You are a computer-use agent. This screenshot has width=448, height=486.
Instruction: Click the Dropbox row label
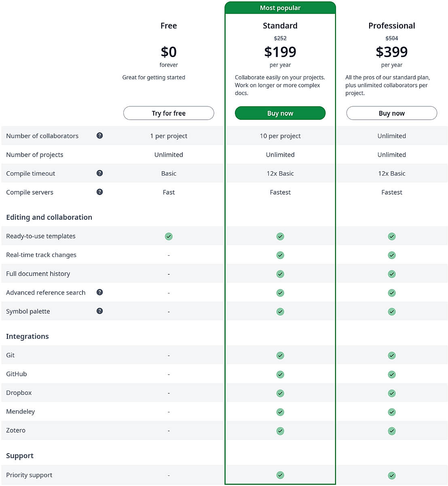(19, 393)
